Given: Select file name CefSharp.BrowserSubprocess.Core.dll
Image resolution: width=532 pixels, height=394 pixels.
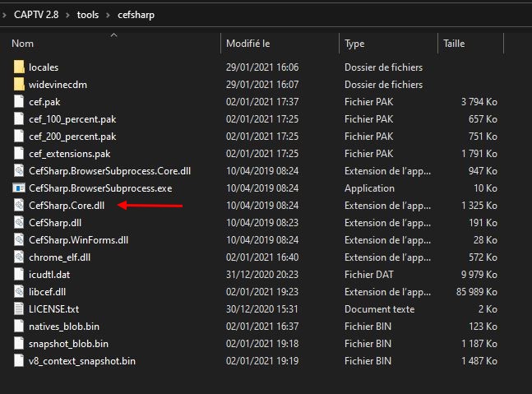Looking at the screenshot, I should click(x=109, y=171).
